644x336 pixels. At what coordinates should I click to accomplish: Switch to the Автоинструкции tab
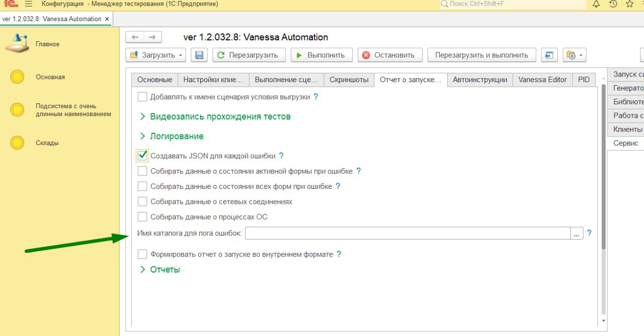(480, 80)
